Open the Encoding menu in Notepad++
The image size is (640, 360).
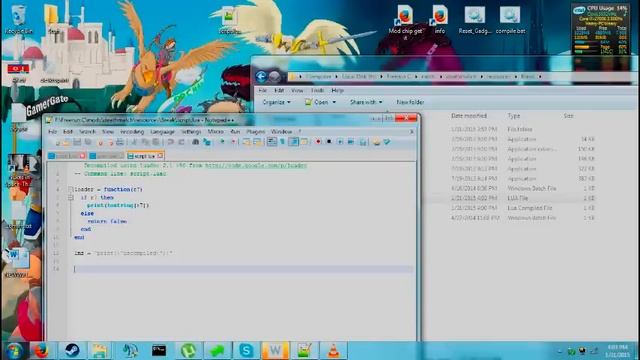click(x=132, y=132)
